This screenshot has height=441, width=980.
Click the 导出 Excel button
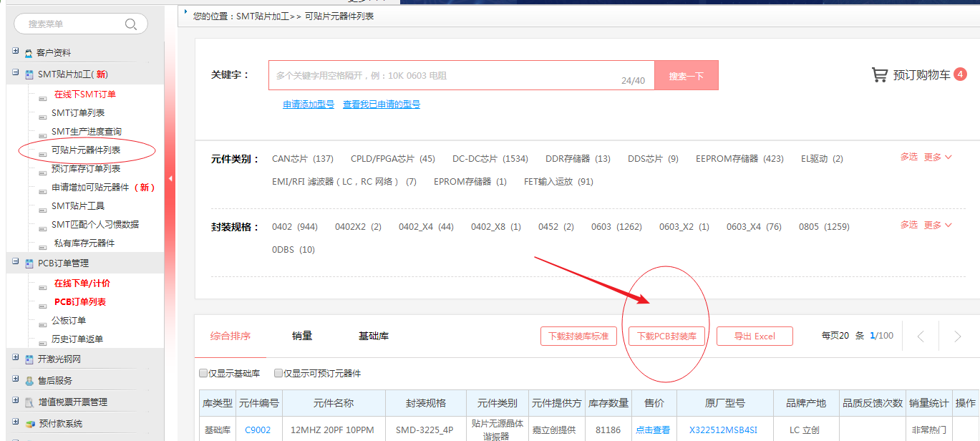[755, 336]
